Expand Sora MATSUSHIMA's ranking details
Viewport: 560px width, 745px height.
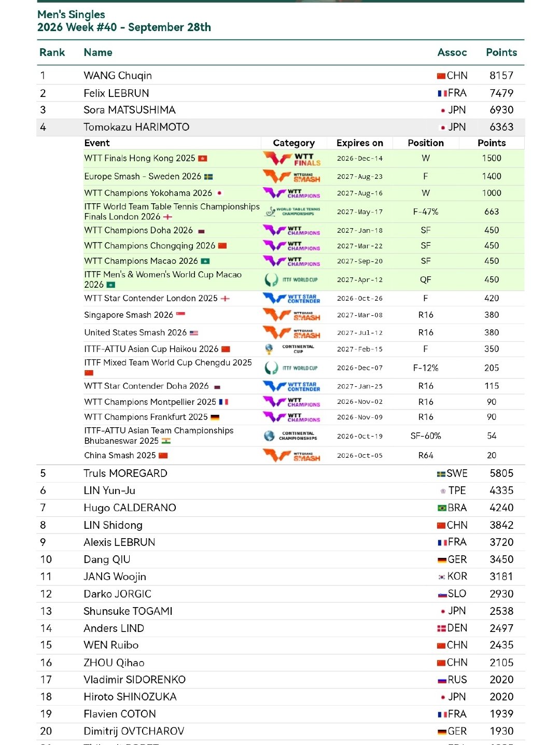coord(281,110)
